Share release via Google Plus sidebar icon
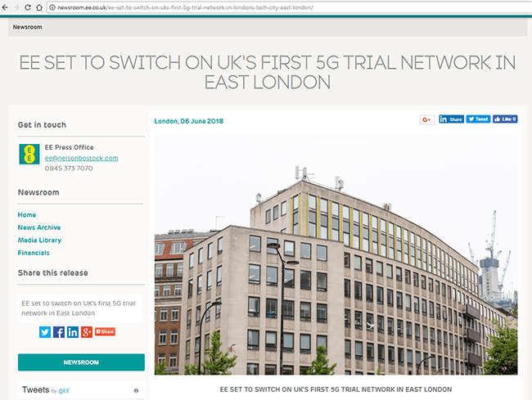 pos(87,332)
